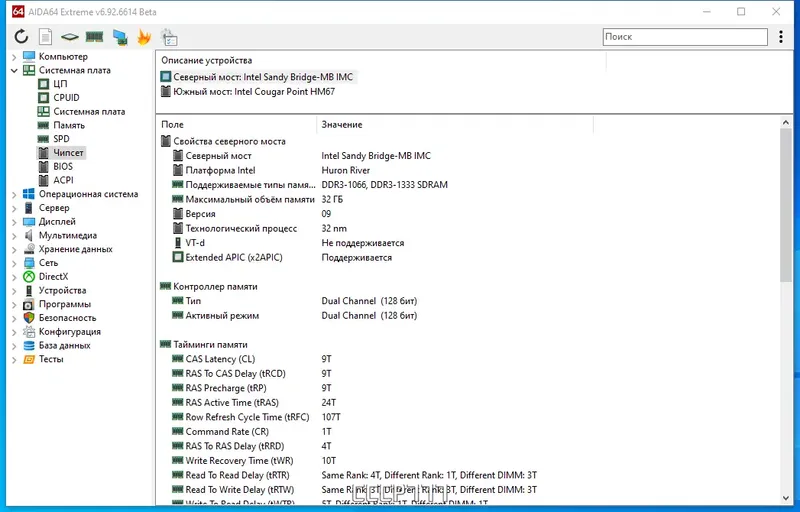Image resolution: width=800 pixels, height=512 pixels.
Task: Expand the Хранение данных node
Action: click(x=14, y=249)
